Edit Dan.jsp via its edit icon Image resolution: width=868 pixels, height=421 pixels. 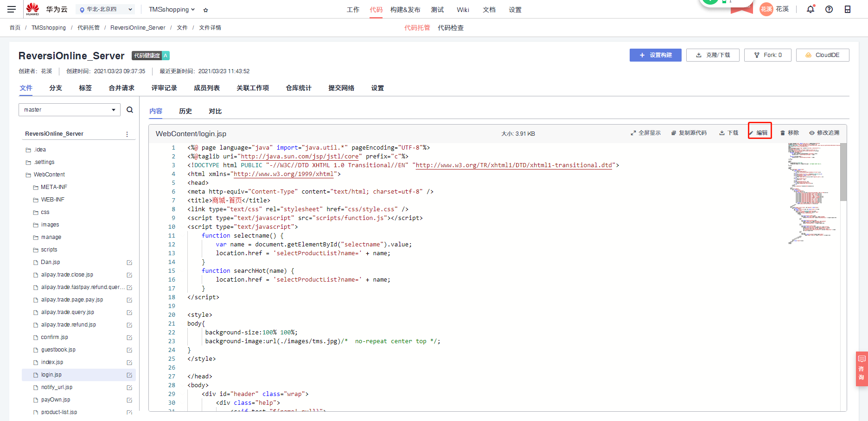point(129,263)
